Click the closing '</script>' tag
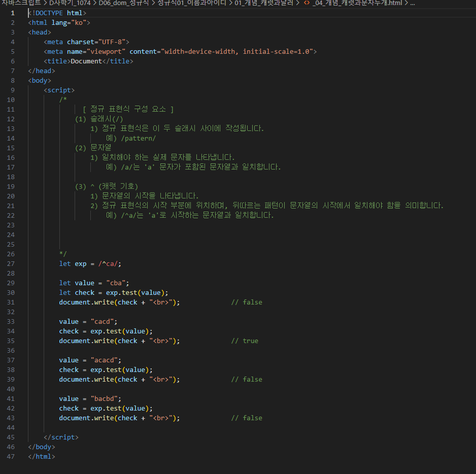The height and width of the screenshot is (474, 476). coord(61,437)
